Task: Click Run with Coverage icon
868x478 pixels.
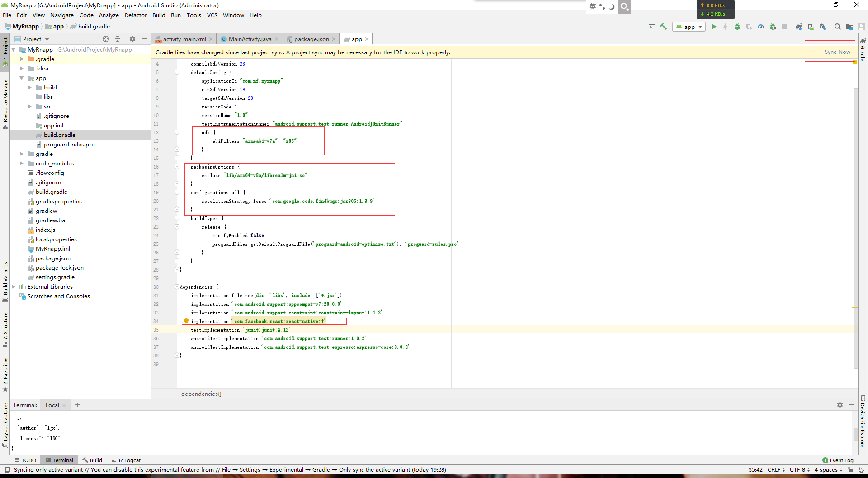Action: pos(749,27)
